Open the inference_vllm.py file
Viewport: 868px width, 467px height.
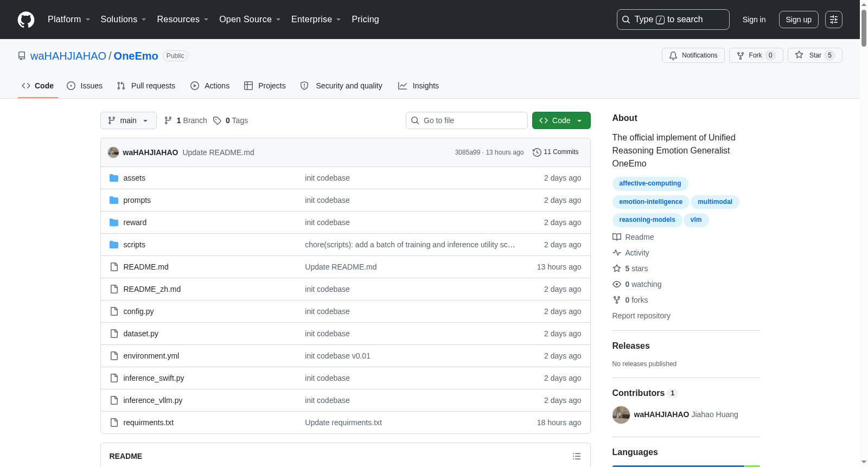pos(153,400)
